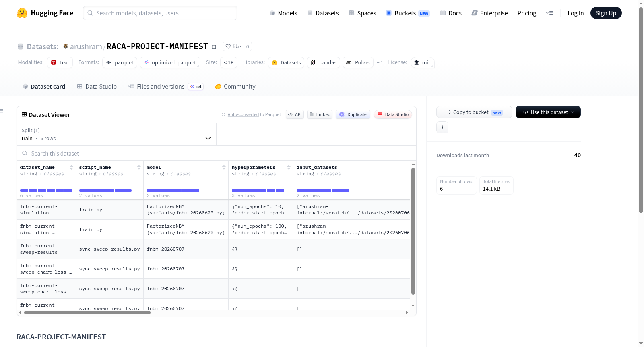This screenshot has width=644, height=347.
Task: Switch to the Data Studio tab
Action: 97,86
